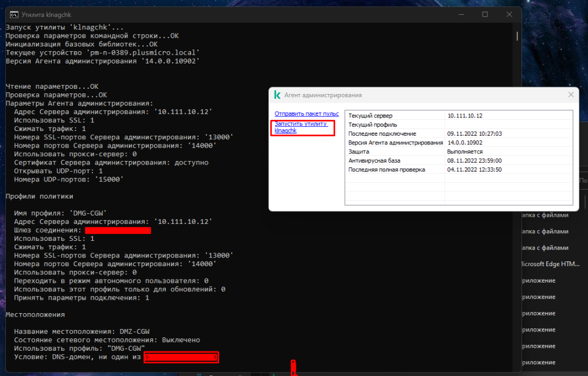
Task: Click the console vertical scrollbar thumb
Action: (517, 36)
